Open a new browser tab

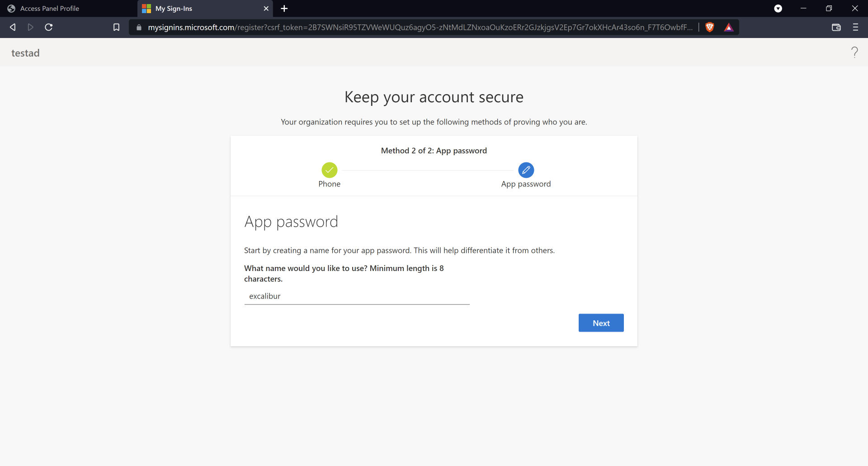click(x=284, y=9)
